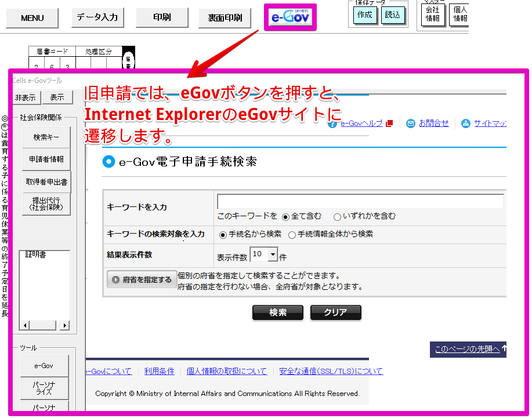The width and height of the screenshot is (532, 418).
Task: Click the 非表示 button
Action: [26, 97]
